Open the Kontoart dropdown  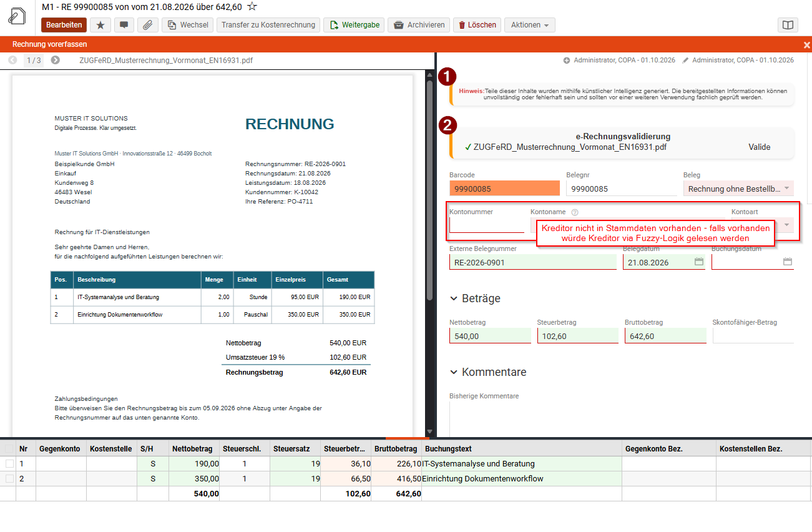786,225
